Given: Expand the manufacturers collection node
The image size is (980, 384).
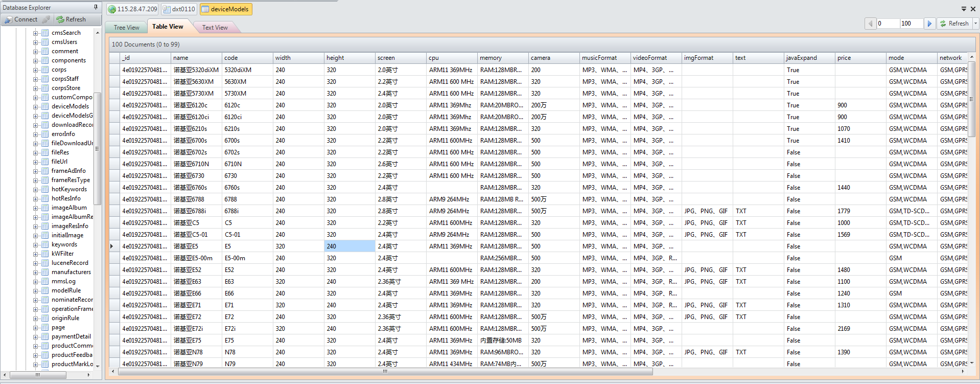Looking at the screenshot, I should (x=36, y=273).
